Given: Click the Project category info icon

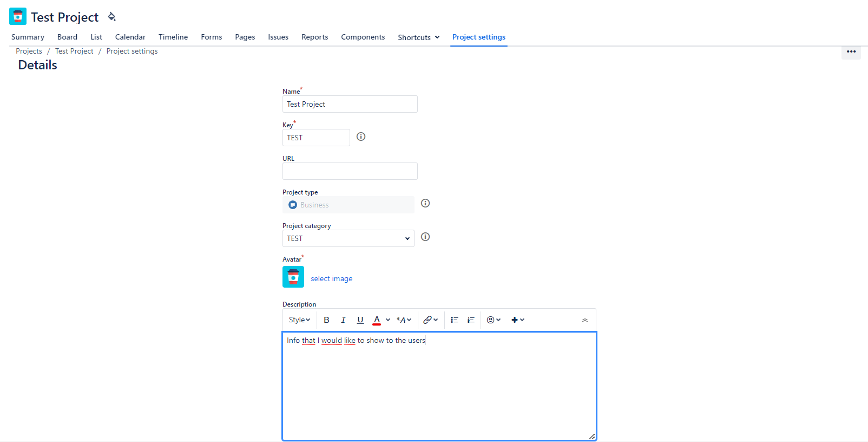Looking at the screenshot, I should [x=425, y=237].
